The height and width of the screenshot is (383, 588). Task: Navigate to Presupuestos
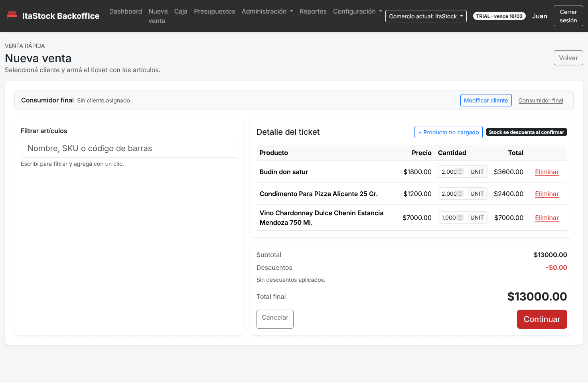click(215, 11)
